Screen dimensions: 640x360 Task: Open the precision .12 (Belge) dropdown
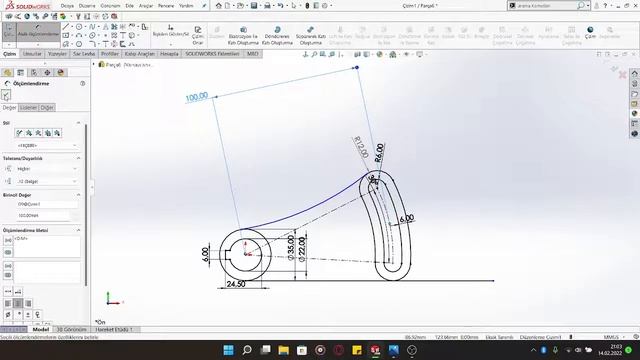coord(47,181)
